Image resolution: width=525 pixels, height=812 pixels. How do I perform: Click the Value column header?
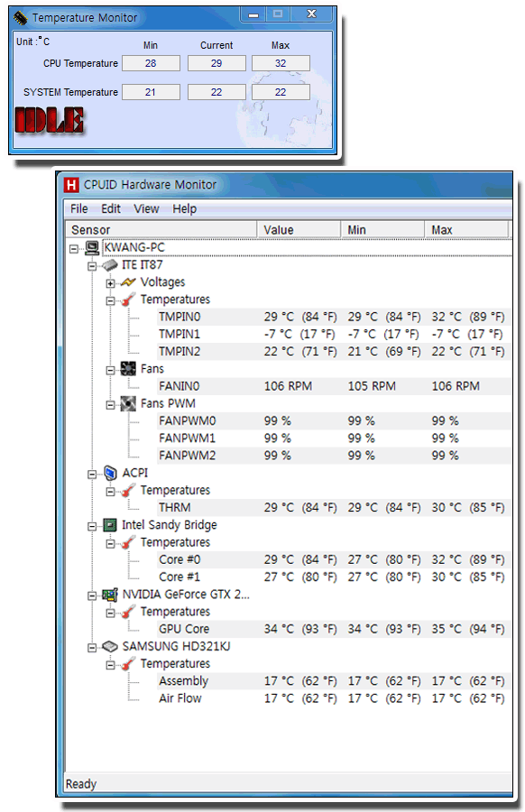(299, 229)
